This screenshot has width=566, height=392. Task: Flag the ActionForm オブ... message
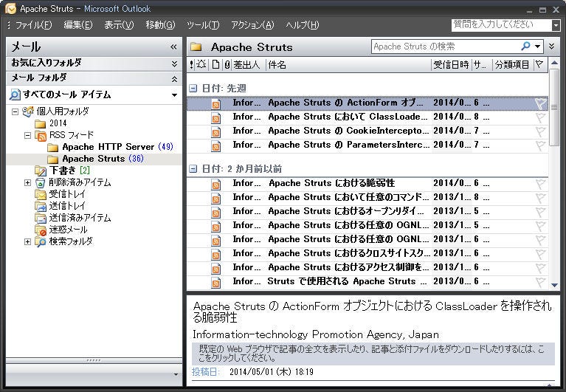point(540,104)
